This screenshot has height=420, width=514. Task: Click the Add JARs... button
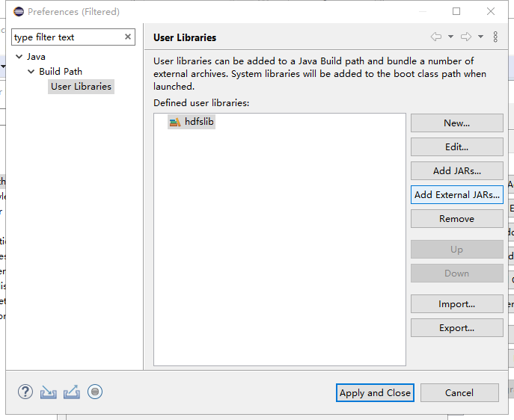click(x=457, y=171)
